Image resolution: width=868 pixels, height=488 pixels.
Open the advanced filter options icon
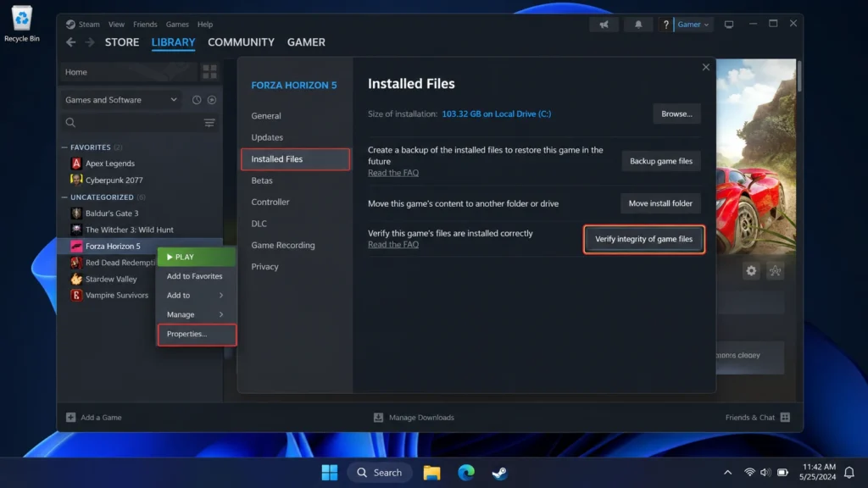209,123
